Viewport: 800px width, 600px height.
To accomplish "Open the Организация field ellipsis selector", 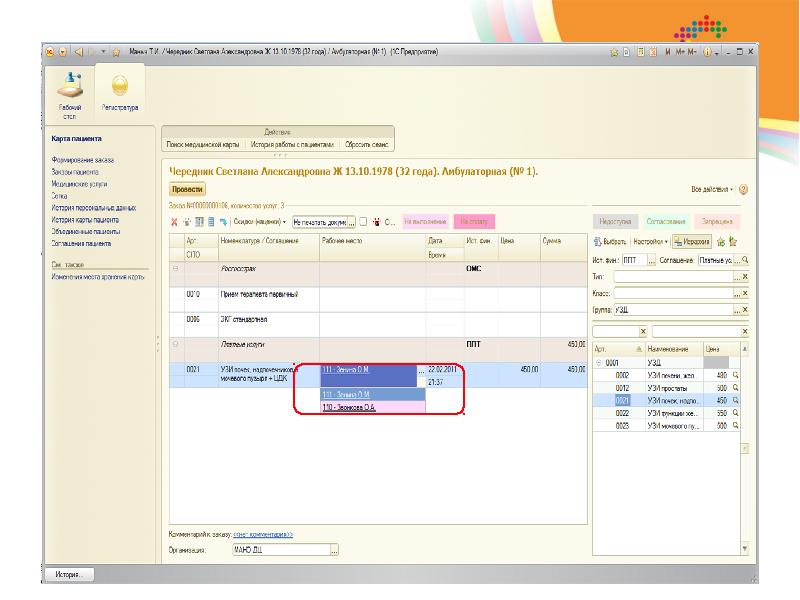I will [334, 550].
